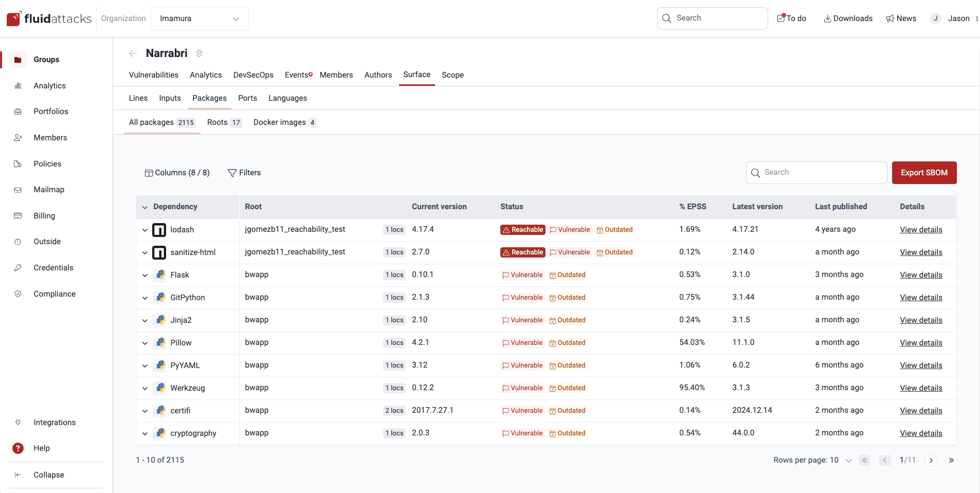980x493 pixels.
Task: Open Credentials from sidebar
Action: click(x=53, y=268)
